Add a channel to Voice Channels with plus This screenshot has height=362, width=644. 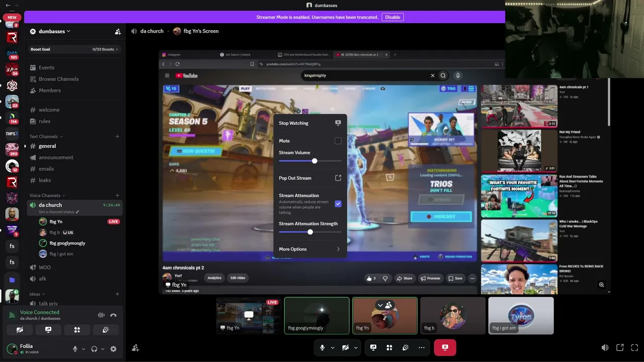click(x=117, y=195)
